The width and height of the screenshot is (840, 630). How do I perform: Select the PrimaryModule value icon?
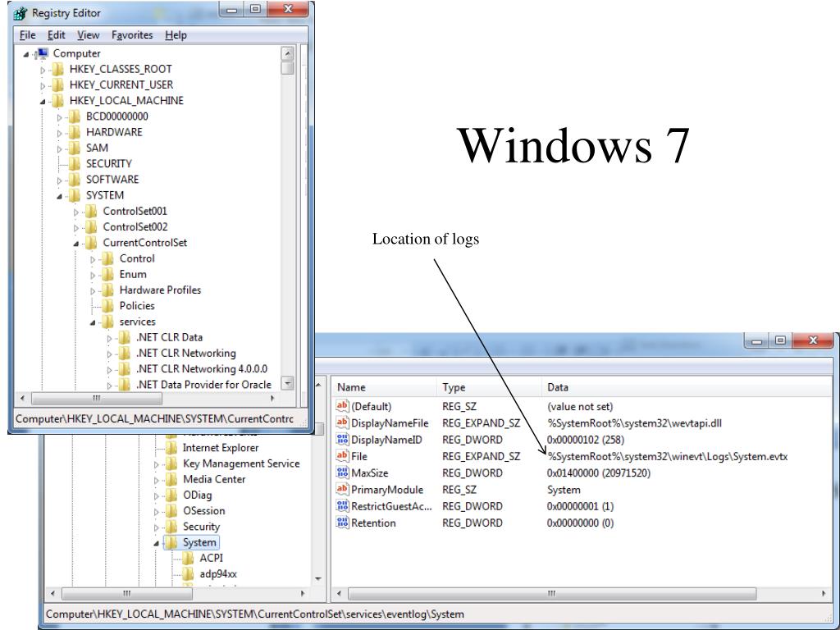(x=342, y=489)
